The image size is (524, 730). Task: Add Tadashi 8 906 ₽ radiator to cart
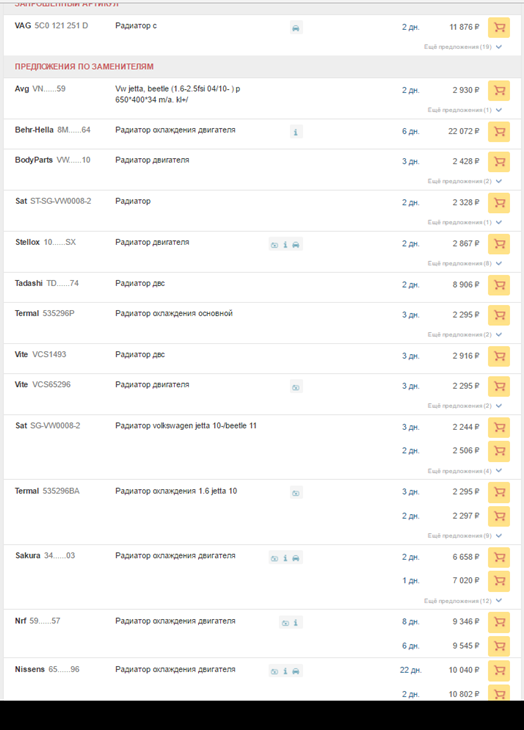499,285
